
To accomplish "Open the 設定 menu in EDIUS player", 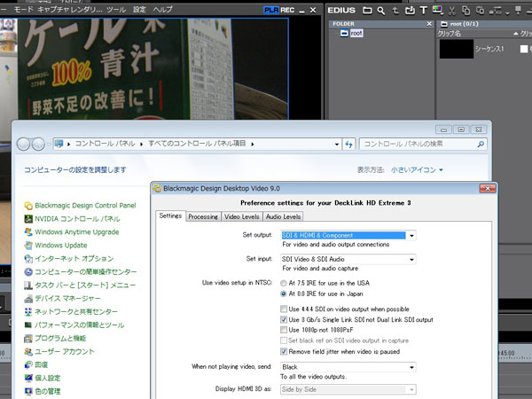I will tap(139, 10).
